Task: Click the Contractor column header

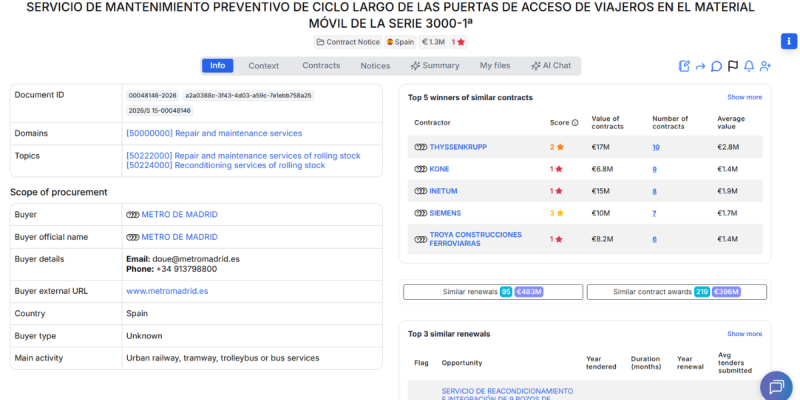Action: 432,123
